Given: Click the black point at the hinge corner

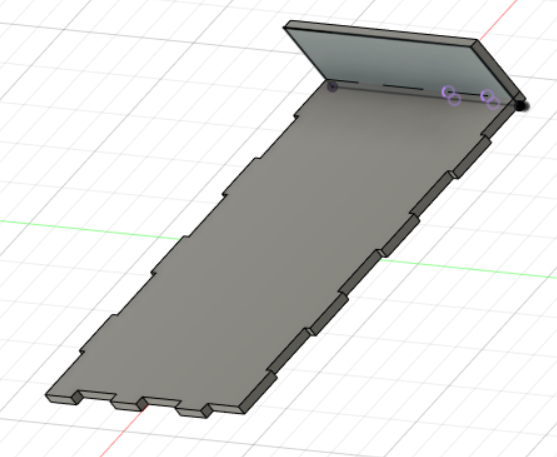Looking at the screenshot, I should point(520,106).
